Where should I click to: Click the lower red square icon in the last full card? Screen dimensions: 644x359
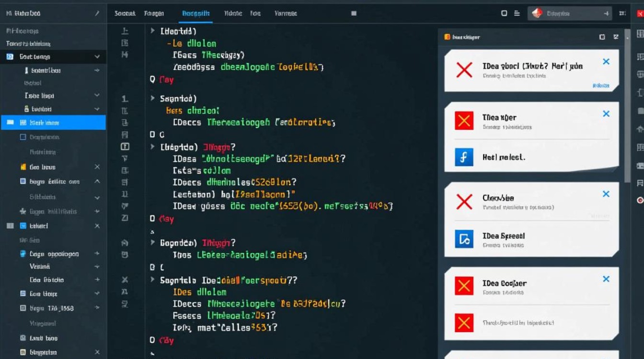[464, 323]
